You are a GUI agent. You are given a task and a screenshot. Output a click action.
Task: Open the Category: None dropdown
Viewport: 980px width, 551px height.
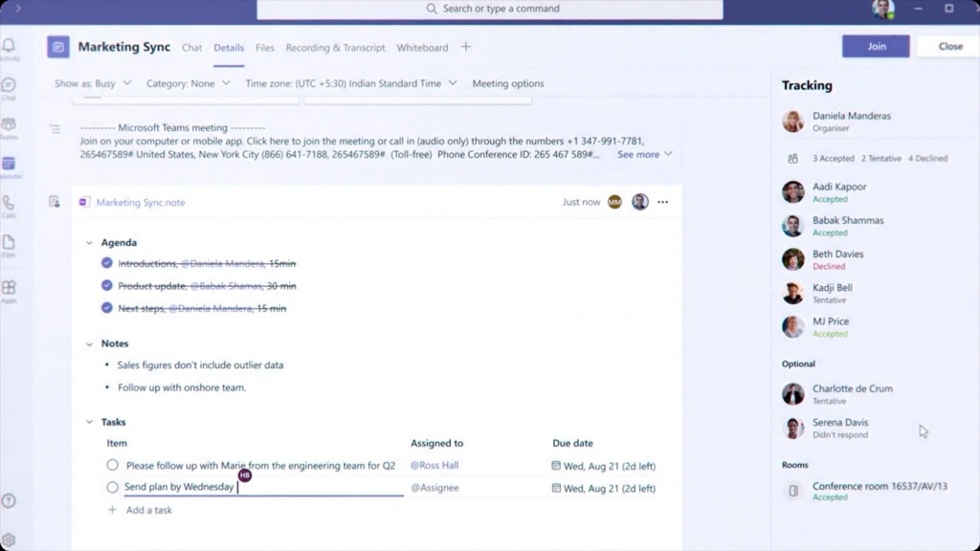click(188, 83)
